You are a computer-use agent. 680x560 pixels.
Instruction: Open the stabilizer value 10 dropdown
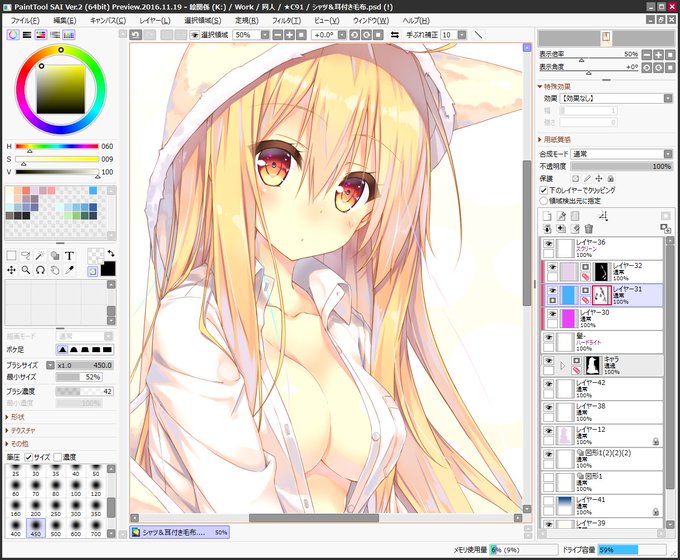pyautogui.click(x=462, y=35)
